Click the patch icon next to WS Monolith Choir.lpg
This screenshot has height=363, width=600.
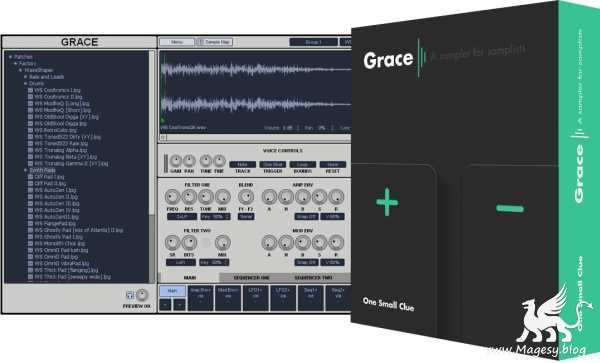[x=30, y=243]
